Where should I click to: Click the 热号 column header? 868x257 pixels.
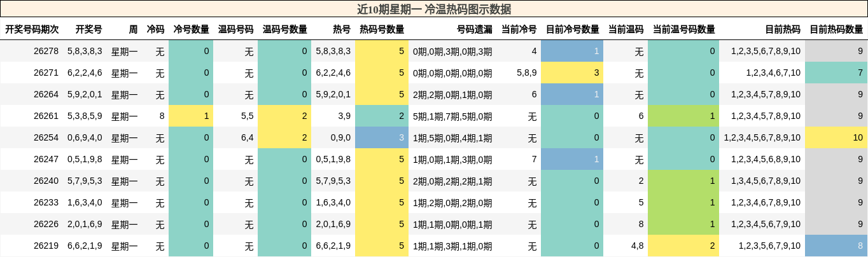(x=342, y=29)
